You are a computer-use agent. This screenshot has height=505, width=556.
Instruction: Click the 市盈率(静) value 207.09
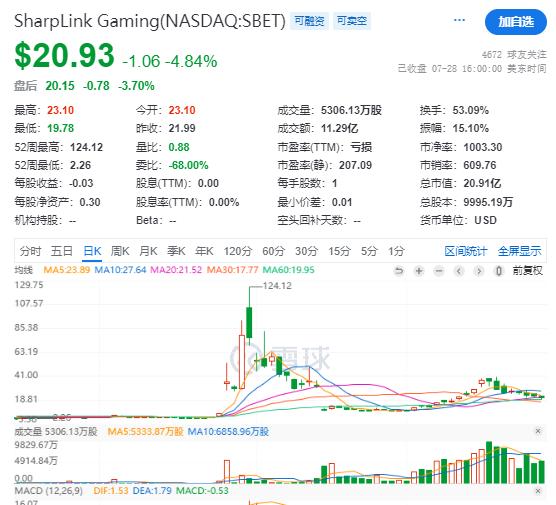click(355, 165)
